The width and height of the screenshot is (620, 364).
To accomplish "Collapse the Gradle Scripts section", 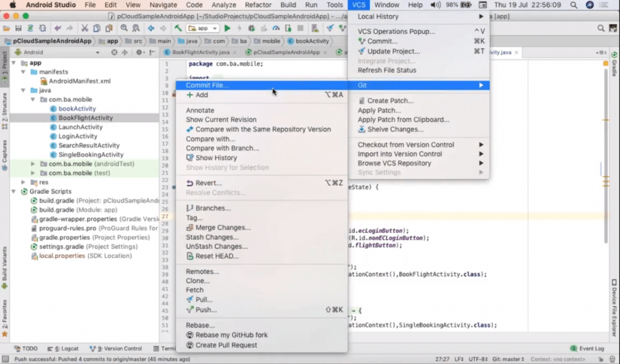I will pyautogui.click(x=13, y=192).
